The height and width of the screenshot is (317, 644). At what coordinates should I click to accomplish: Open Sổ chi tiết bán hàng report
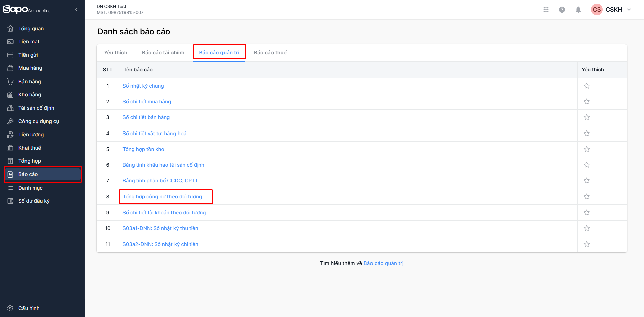146,117
